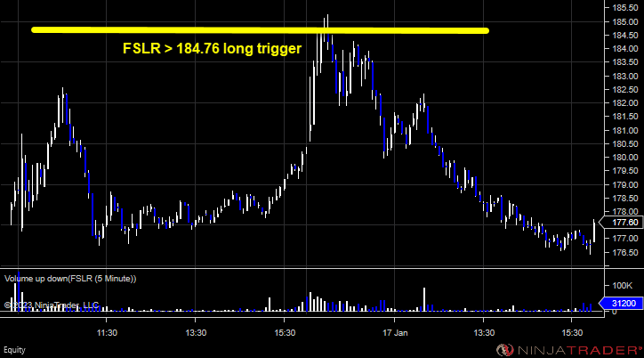
Task: Click the 179.00 price axis label
Action: pyautogui.click(x=625, y=184)
